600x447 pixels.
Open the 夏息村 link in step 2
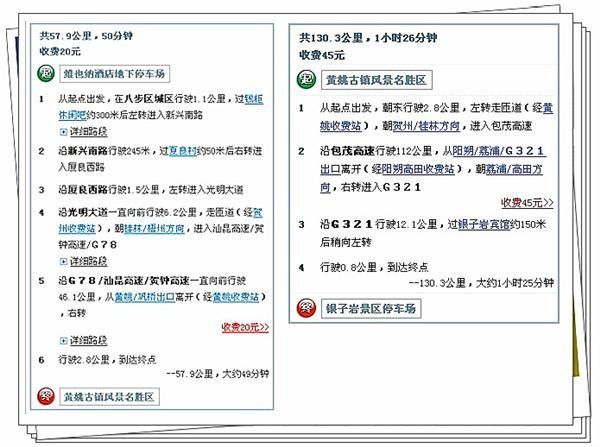click(x=185, y=150)
